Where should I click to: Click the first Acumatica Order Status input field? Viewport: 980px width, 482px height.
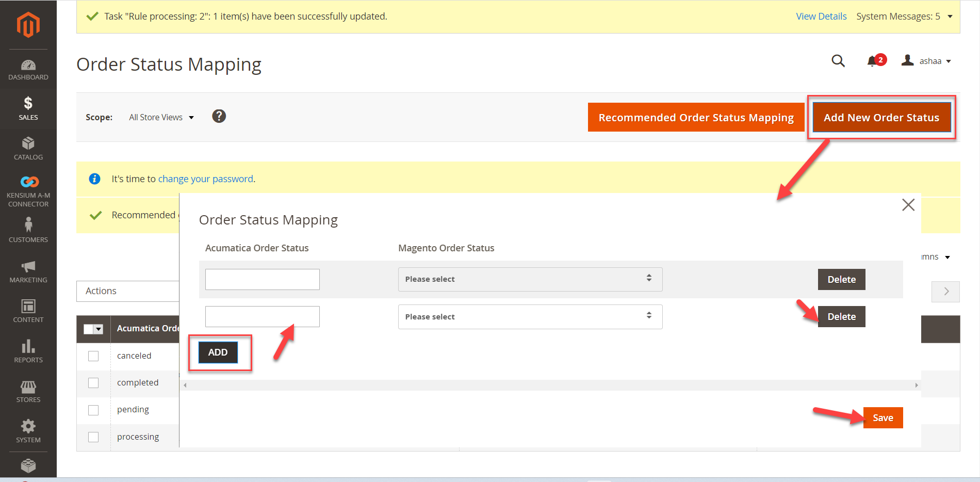(x=262, y=279)
